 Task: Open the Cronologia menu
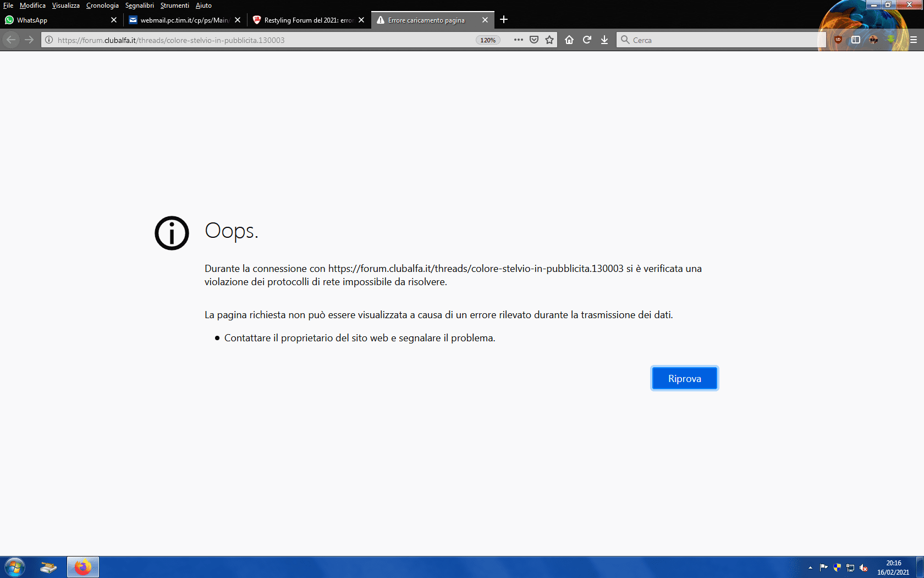pos(102,6)
